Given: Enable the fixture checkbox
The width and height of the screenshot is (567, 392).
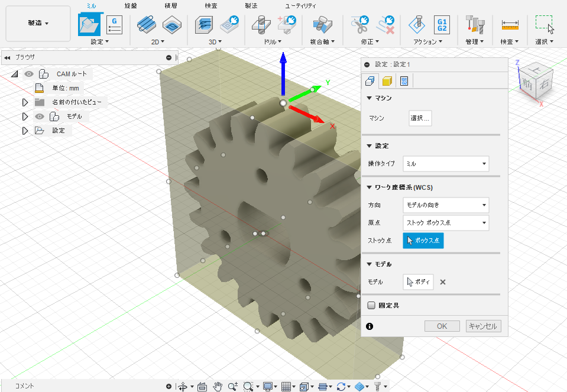Looking at the screenshot, I should (x=371, y=305).
